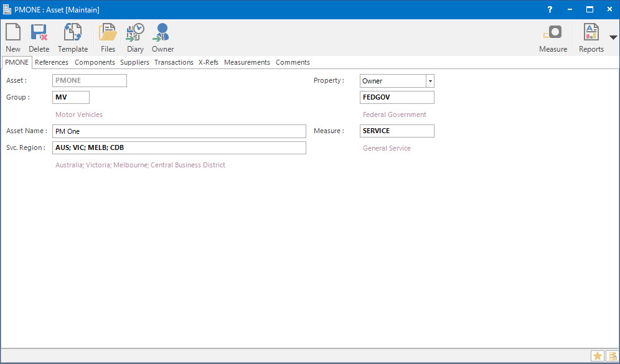Click the Delete record icon

(x=39, y=32)
